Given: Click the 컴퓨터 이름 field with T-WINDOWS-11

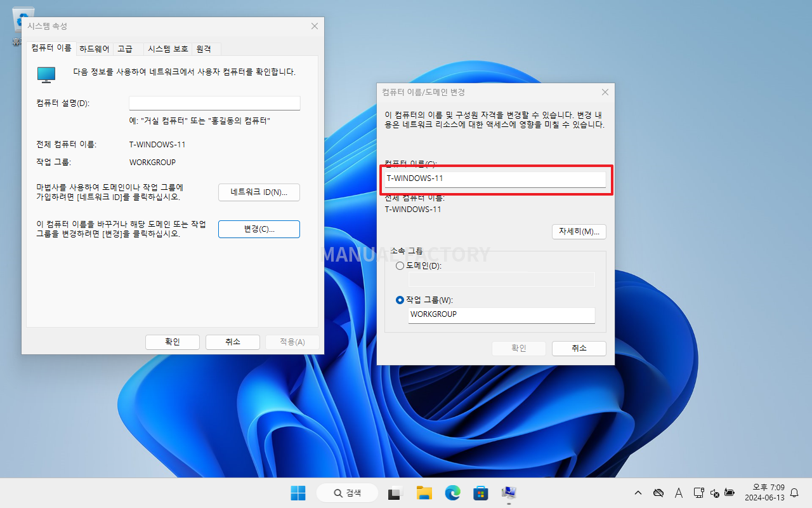Looking at the screenshot, I should (495, 179).
